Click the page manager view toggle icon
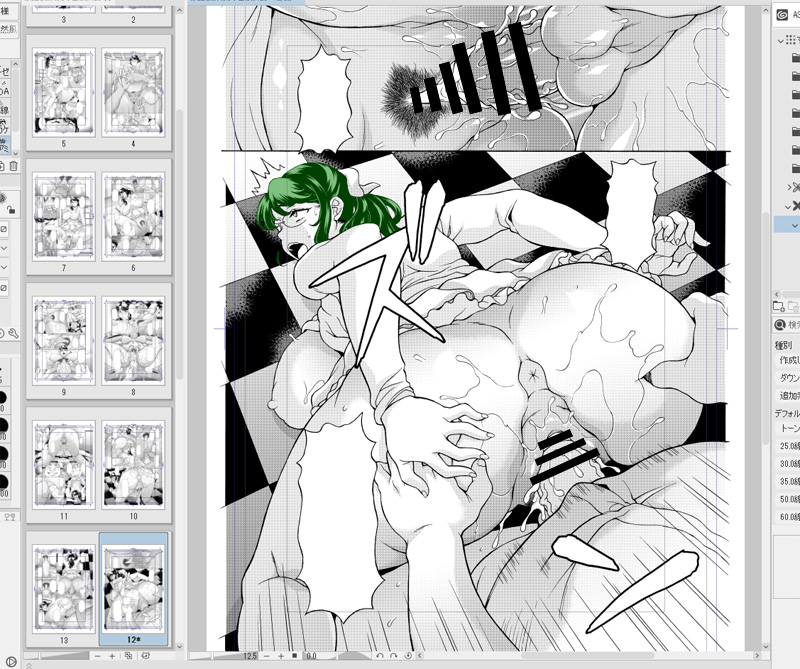Viewport: 800px width, 669px height. pyautogui.click(x=129, y=656)
